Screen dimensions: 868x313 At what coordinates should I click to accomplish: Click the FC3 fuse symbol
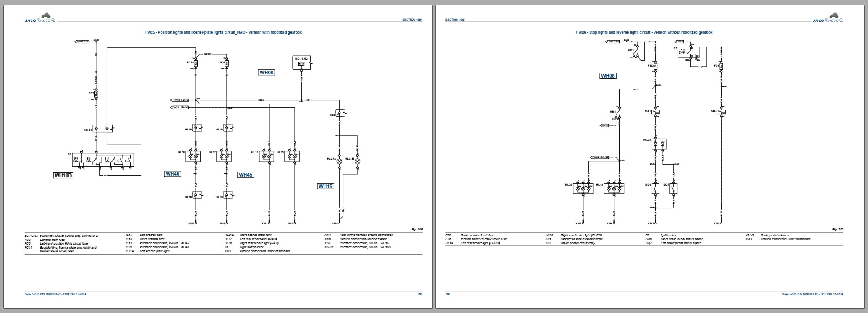point(96,94)
